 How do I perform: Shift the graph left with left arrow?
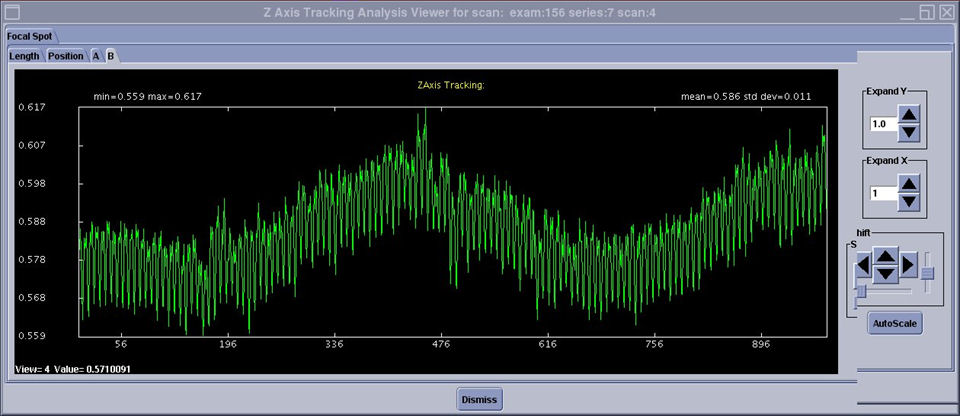pyautogui.click(x=863, y=265)
